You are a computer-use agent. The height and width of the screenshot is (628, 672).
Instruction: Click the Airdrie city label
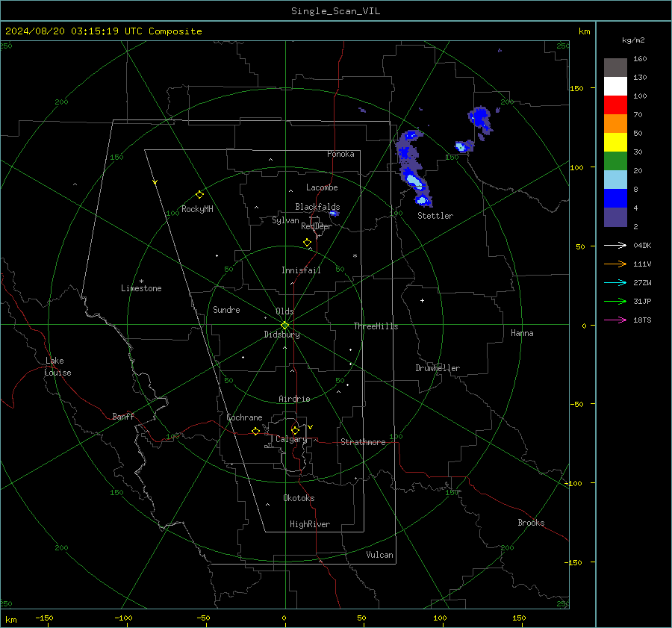(x=294, y=399)
